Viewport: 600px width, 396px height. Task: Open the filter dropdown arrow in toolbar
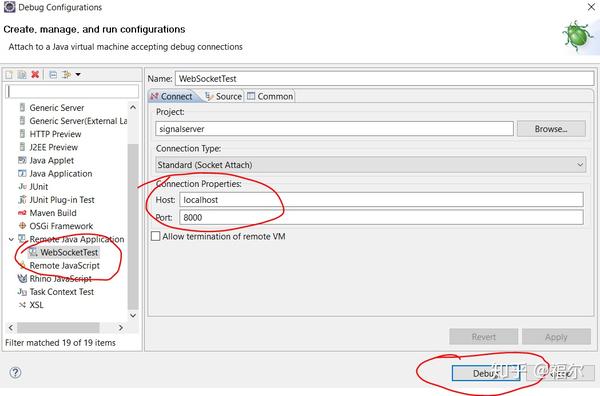78,74
